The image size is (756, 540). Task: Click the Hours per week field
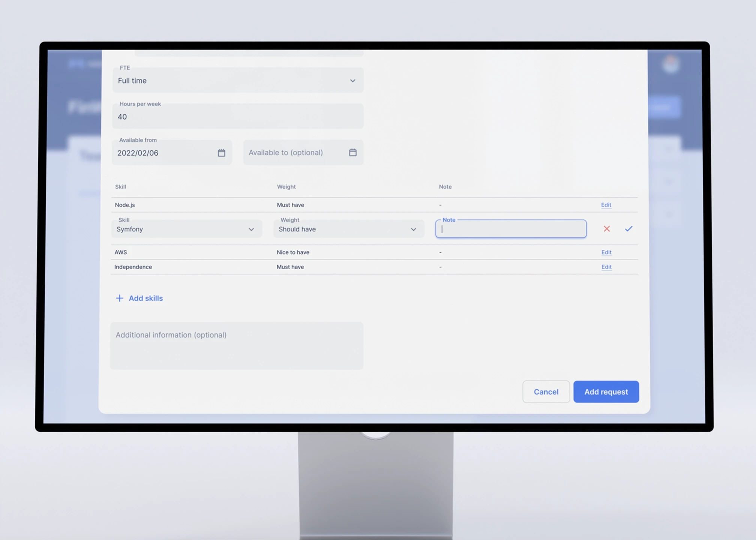pos(237,117)
